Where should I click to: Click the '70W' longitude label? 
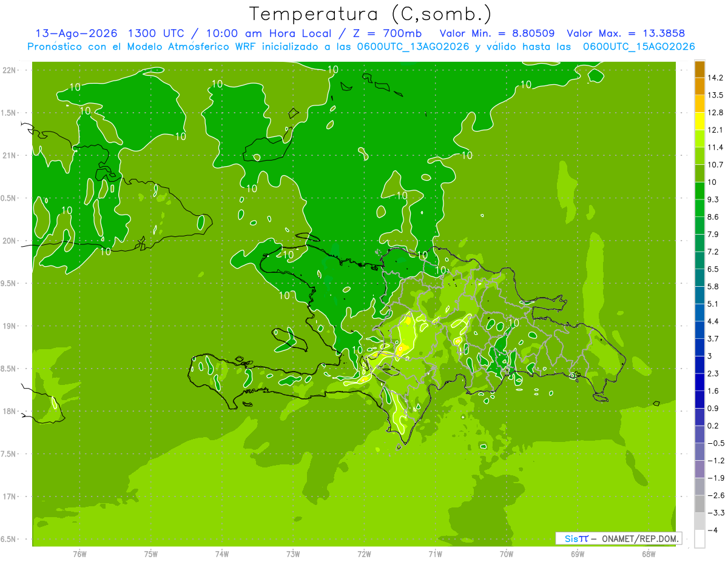[x=507, y=554]
